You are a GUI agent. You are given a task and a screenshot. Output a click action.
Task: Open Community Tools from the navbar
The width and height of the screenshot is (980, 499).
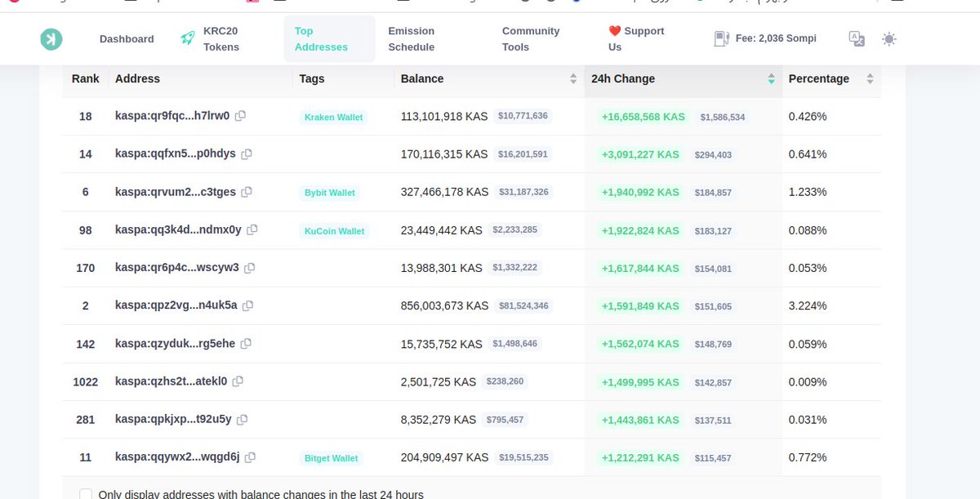[531, 38]
